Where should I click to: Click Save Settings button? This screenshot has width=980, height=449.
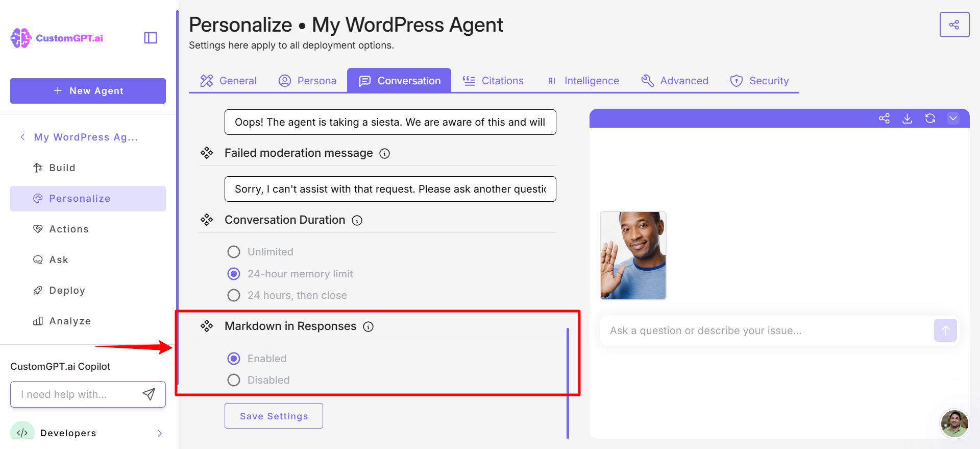(274, 416)
